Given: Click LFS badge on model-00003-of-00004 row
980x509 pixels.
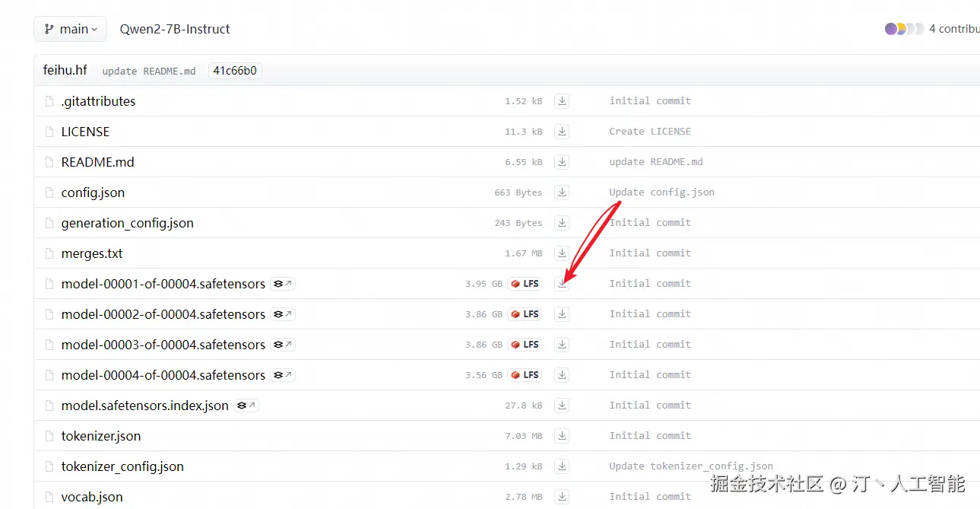Looking at the screenshot, I should pos(525,345).
